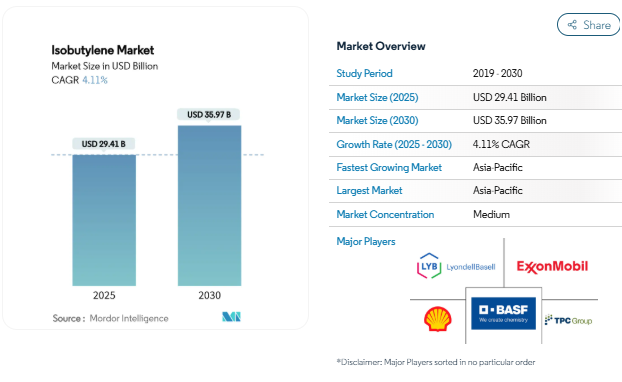Click the TPC Group logo
622x382 pixels.
point(568,320)
